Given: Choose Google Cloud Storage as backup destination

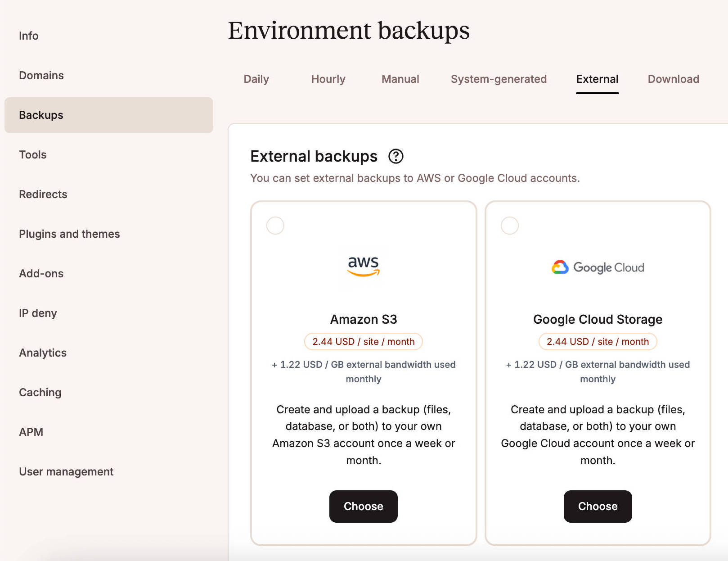Looking at the screenshot, I should 598,506.
